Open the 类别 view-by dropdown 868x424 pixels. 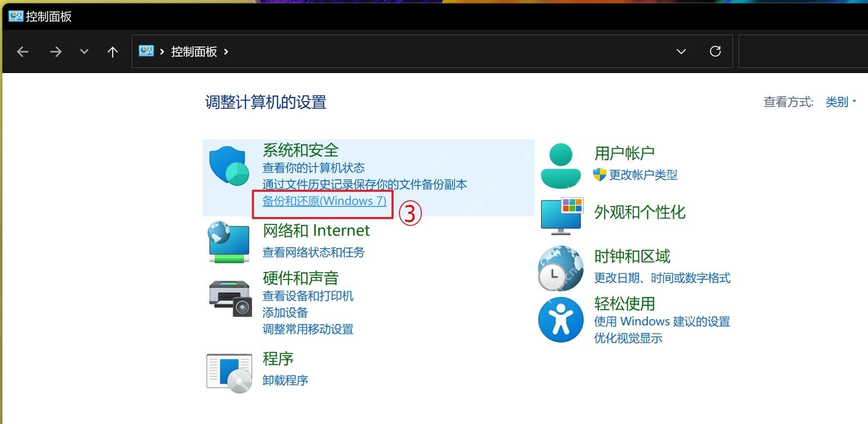[x=841, y=102]
